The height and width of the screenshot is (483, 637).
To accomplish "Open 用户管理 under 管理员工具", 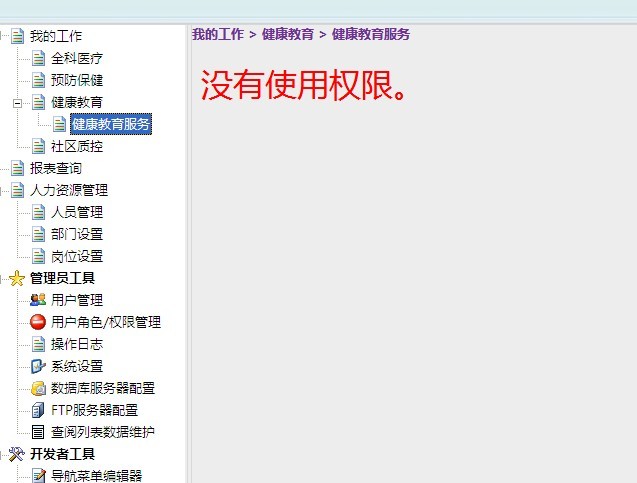I will (77, 300).
